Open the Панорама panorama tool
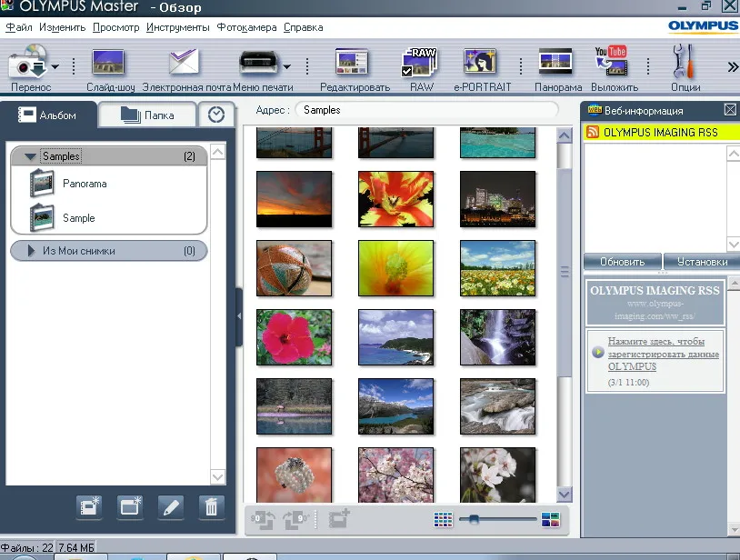The width and height of the screenshot is (740, 560). [x=555, y=62]
